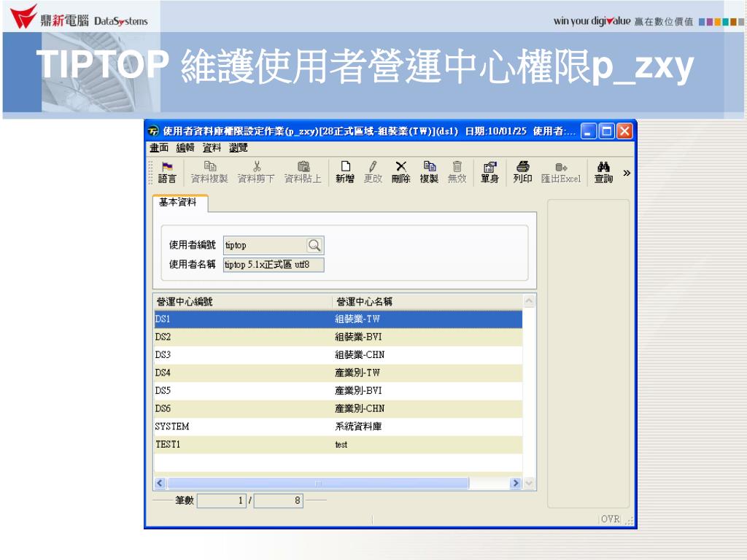The width and height of the screenshot is (747, 560).
Task: Select the DS3 row
Action: point(338,355)
